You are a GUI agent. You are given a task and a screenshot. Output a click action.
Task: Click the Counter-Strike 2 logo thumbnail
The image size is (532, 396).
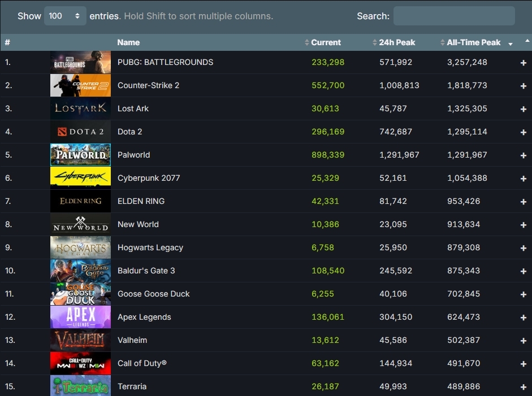click(x=80, y=85)
